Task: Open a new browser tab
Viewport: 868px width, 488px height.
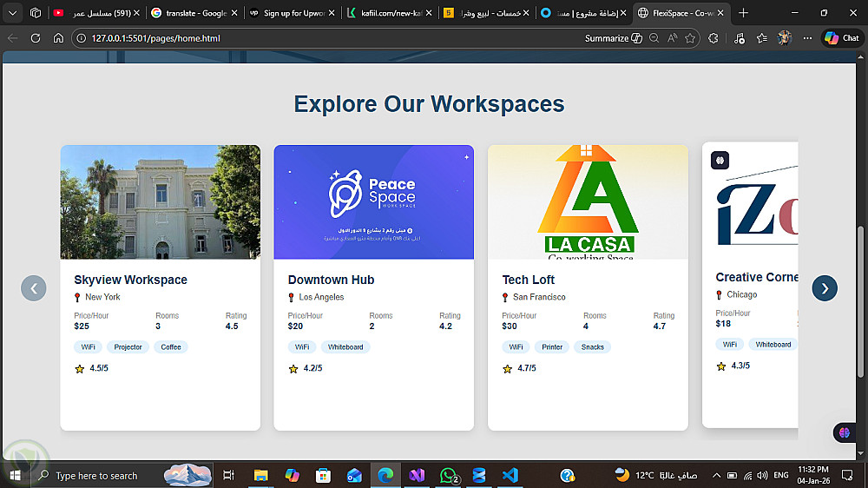Action: [744, 13]
